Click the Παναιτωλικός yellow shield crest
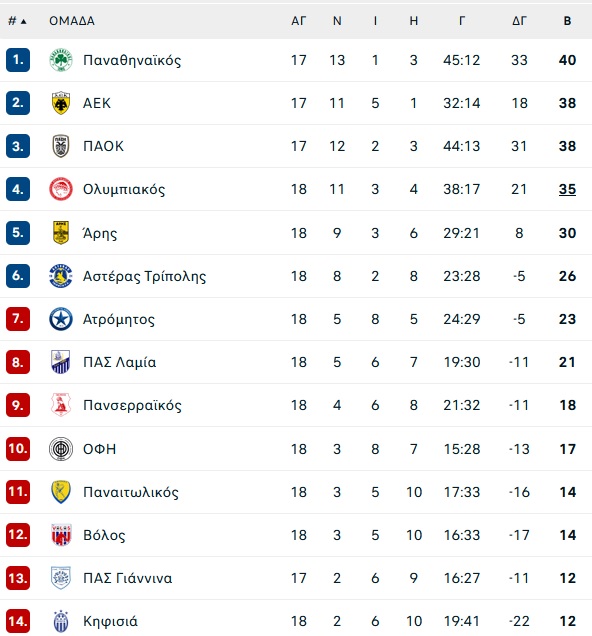The image size is (592, 636). tap(61, 492)
